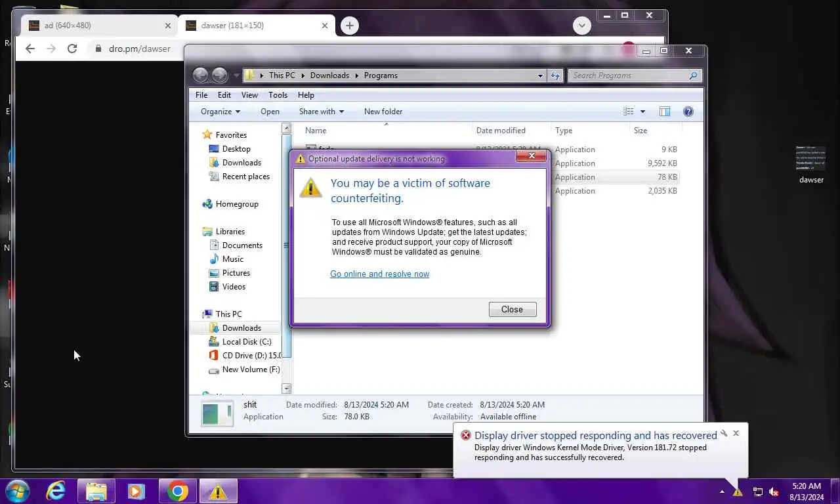Dismiss the display driver notification balloon

736,434
